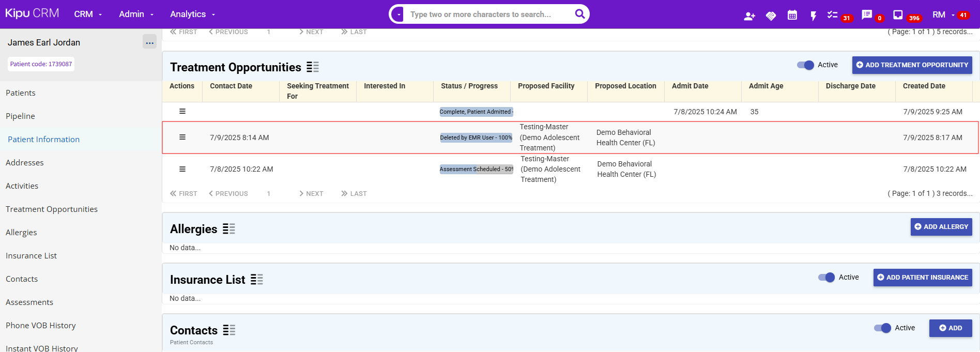Open the handshake icon in top bar
The width and height of the screenshot is (980, 352).
[771, 16]
